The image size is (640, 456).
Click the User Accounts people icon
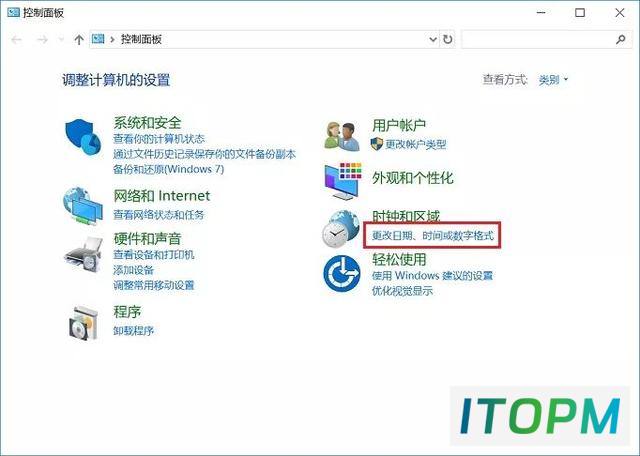click(342, 136)
